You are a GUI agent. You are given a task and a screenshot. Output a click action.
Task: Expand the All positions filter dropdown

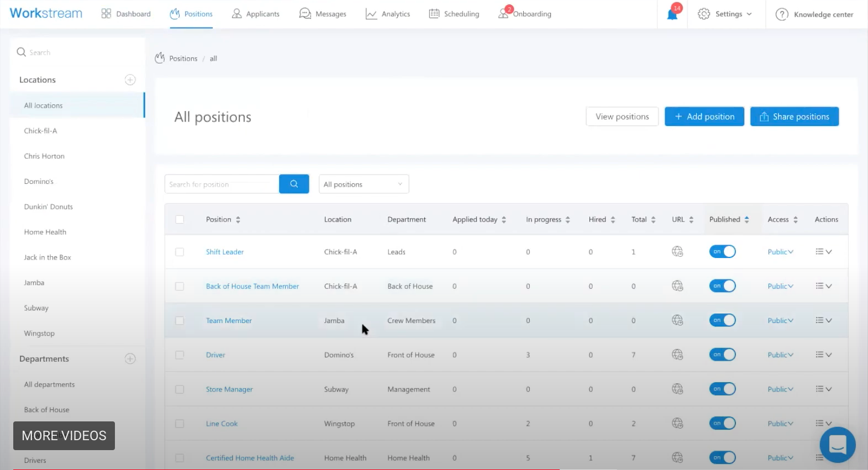364,184
